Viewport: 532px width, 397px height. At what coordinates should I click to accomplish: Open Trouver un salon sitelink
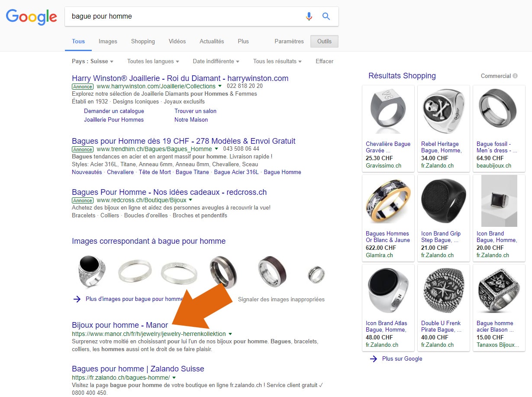195,111
